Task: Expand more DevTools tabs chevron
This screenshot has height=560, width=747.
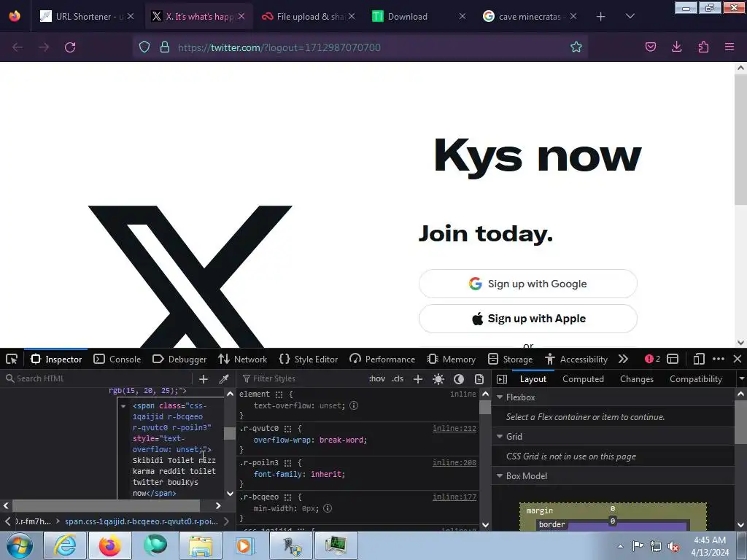Action: [623, 359]
